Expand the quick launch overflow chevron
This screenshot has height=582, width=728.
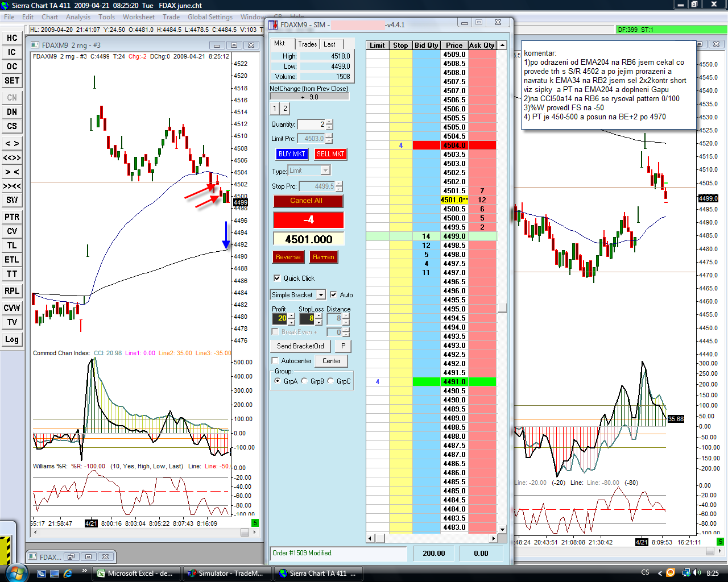(x=85, y=571)
